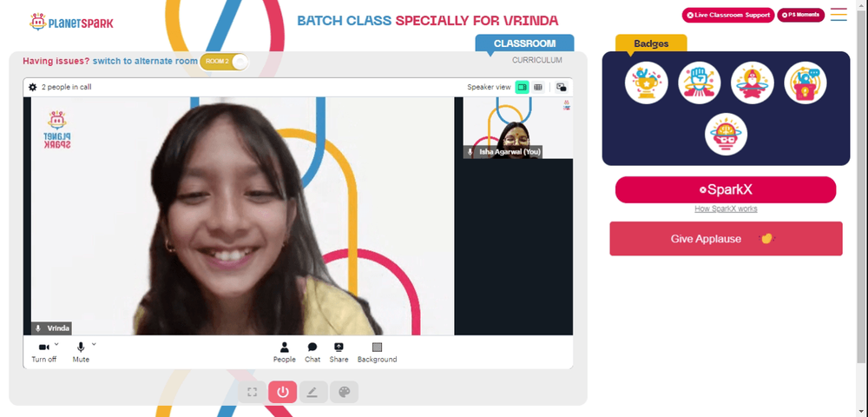
Task: Click the red power end-call button
Action: 283,392
